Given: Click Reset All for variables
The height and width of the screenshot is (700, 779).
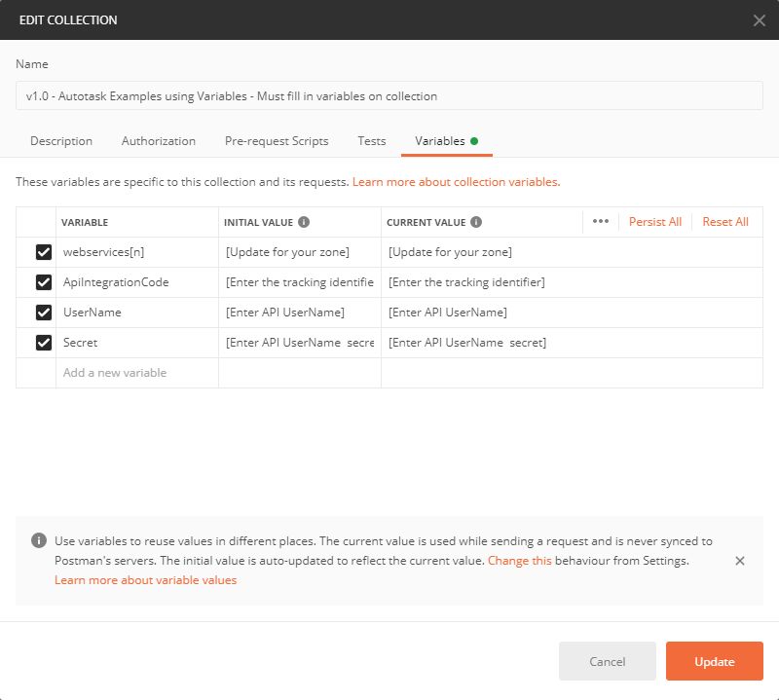Looking at the screenshot, I should [725, 222].
